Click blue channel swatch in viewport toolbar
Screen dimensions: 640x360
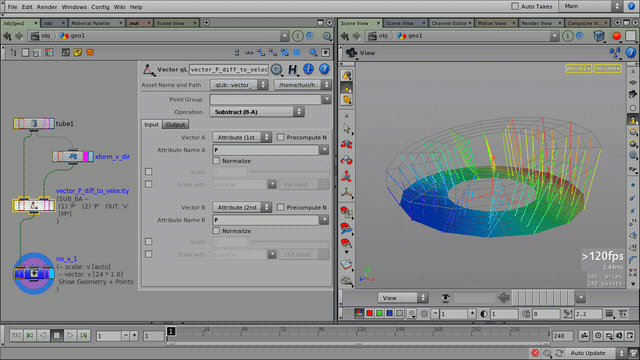coord(389,313)
